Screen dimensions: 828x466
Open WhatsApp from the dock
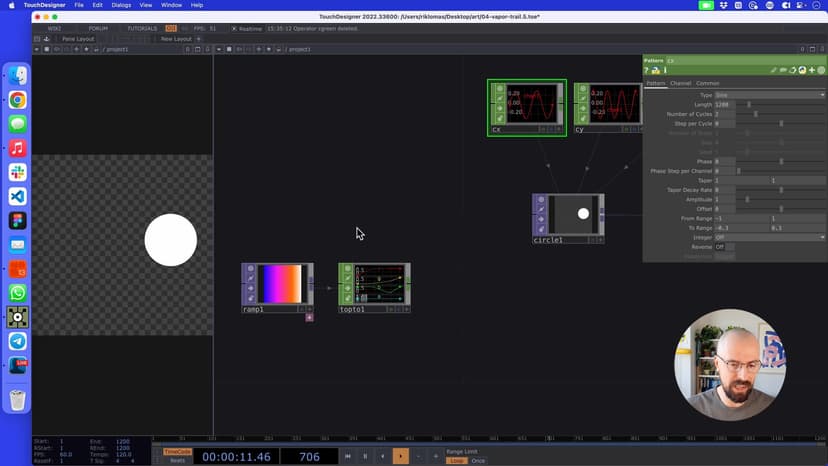pyautogui.click(x=17, y=293)
